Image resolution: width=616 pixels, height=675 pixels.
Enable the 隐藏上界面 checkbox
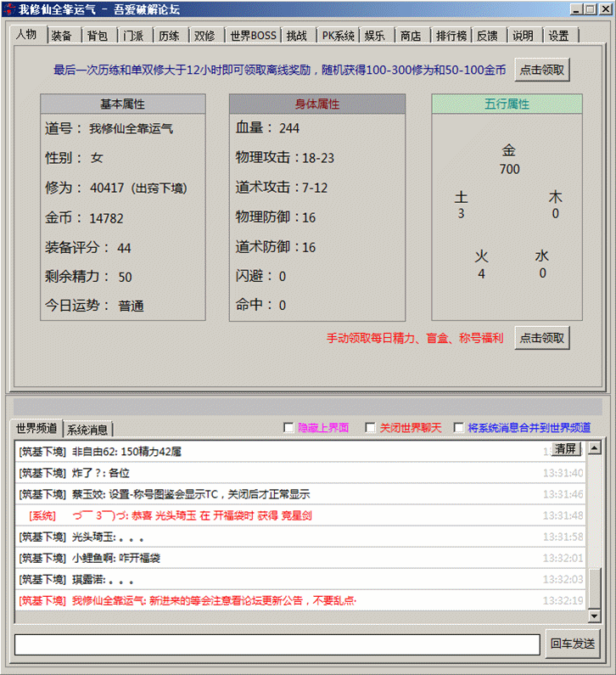pos(288,428)
